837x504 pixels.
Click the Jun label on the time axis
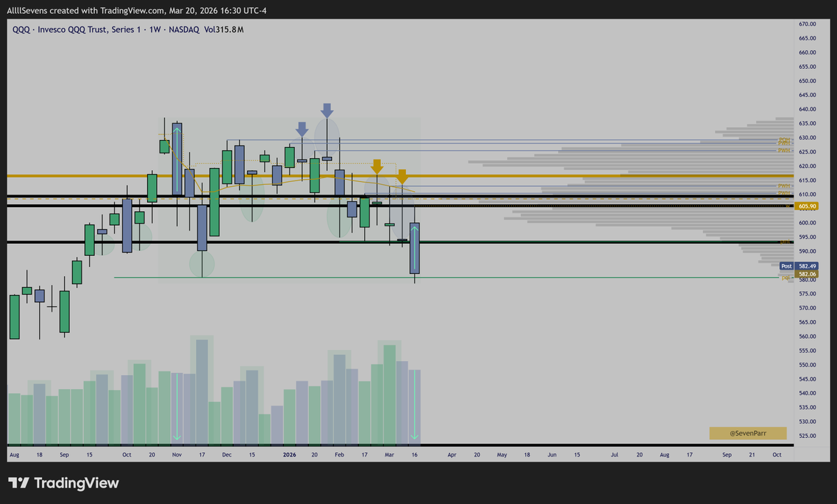coord(552,454)
